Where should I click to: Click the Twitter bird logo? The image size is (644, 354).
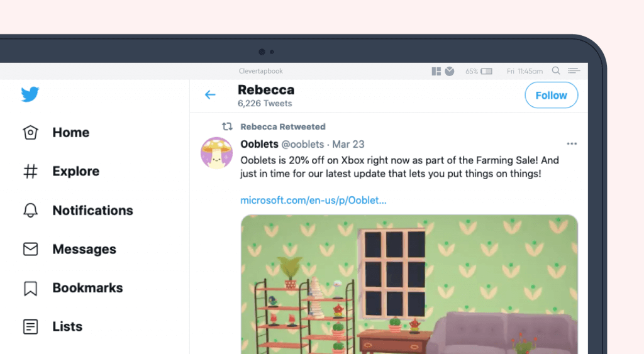pyautogui.click(x=30, y=94)
